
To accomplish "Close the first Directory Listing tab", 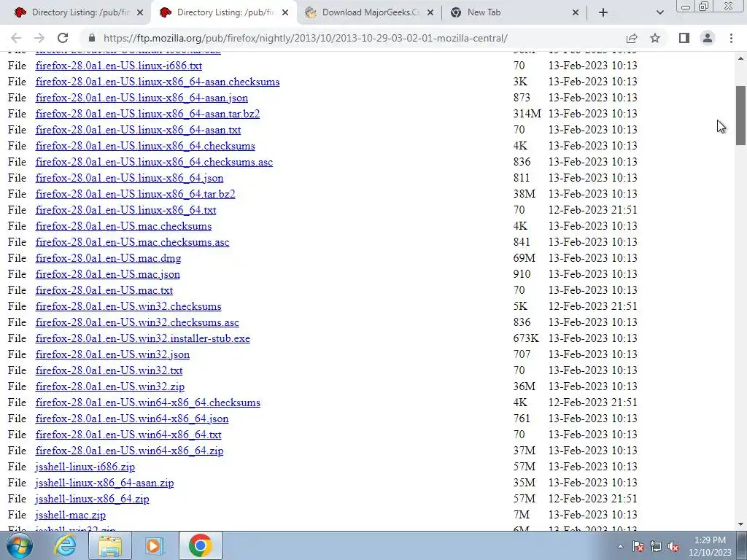I will (x=140, y=13).
